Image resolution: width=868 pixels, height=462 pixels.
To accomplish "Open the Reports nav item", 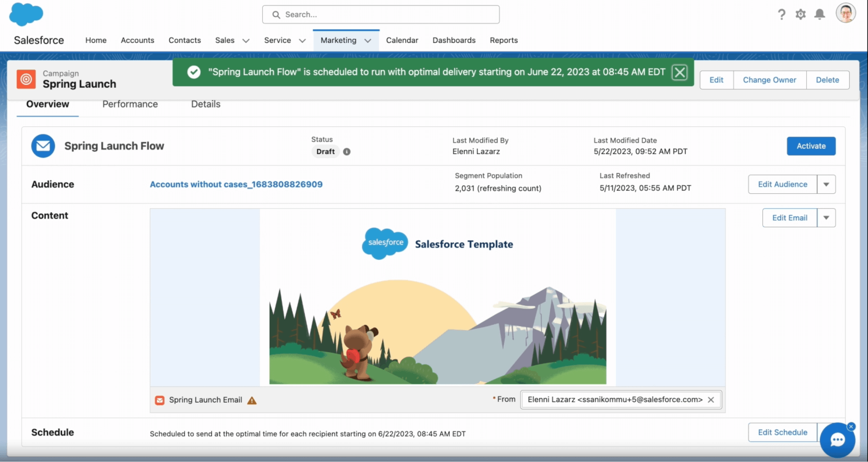I will pos(504,41).
